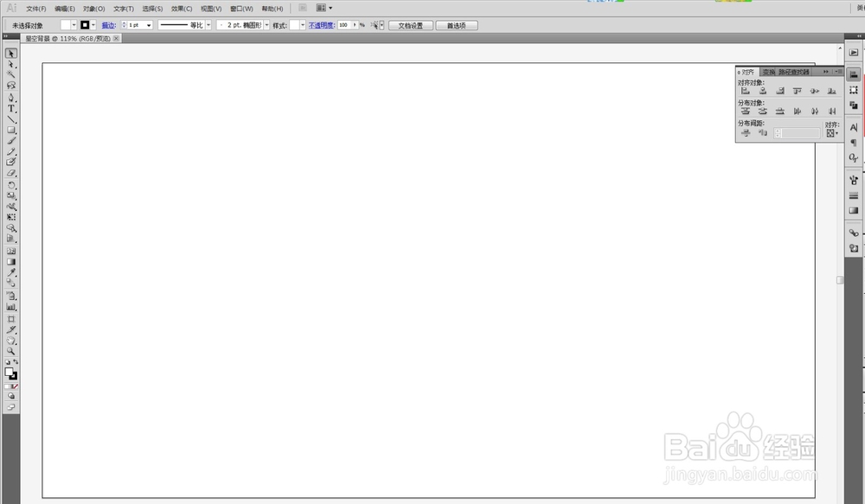Viewport: 865px width, 504px height.
Task: Click Vertical Distribute Top icon
Action: coord(746,112)
